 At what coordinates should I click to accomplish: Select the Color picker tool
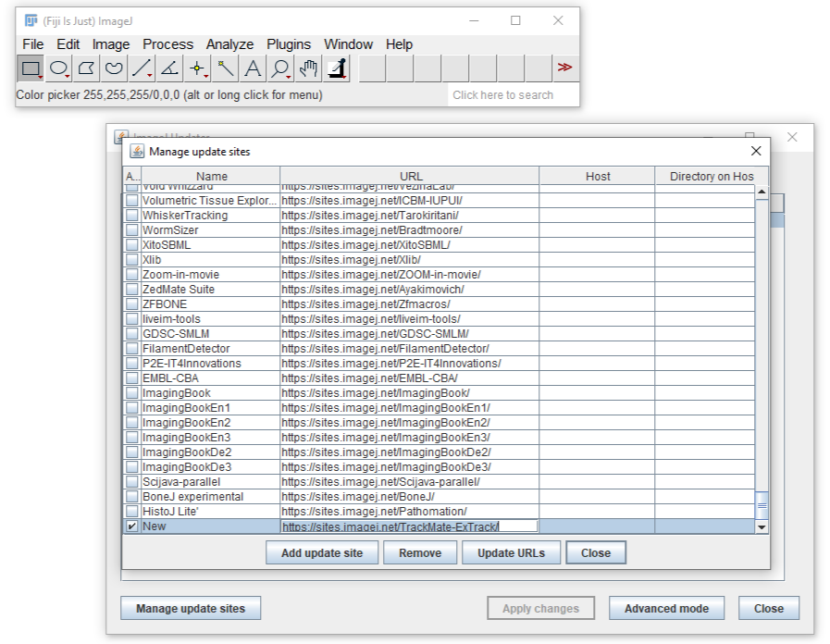(x=336, y=68)
